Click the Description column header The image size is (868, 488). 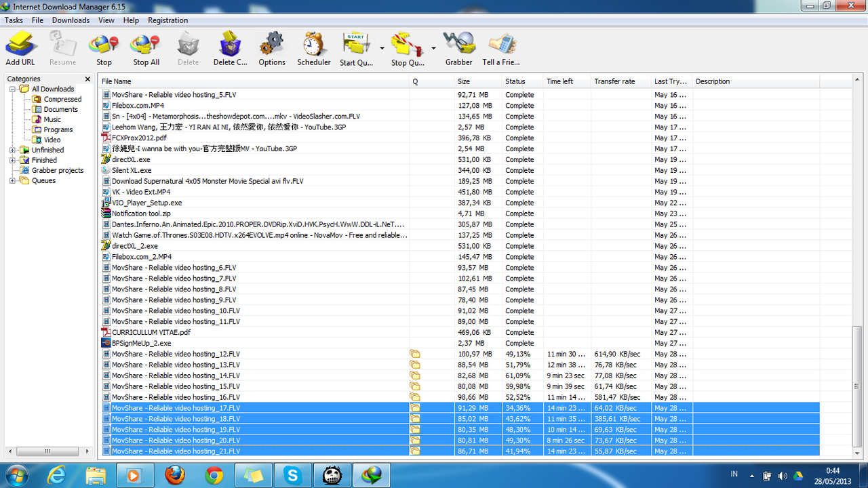[756, 81]
